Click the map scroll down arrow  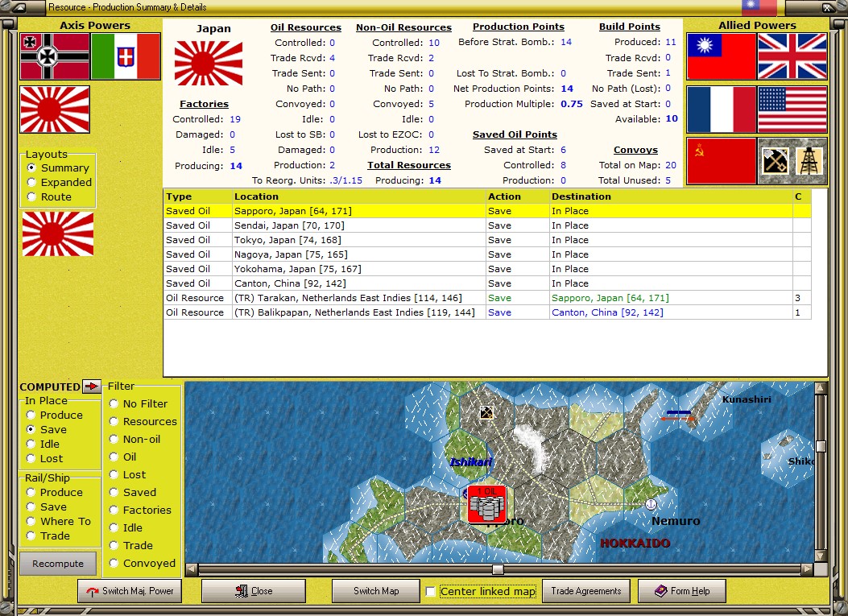point(821,556)
